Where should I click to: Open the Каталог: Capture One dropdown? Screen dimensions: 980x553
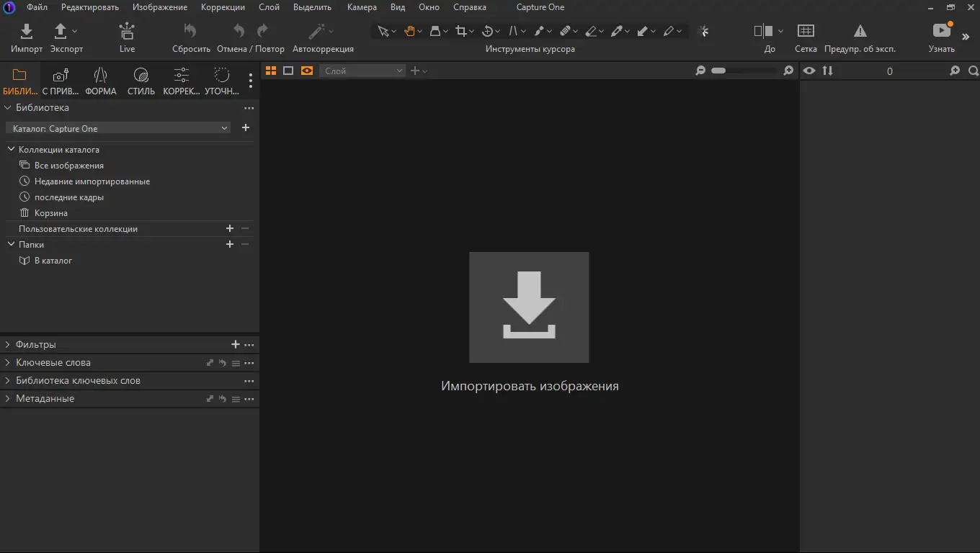[x=118, y=128]
